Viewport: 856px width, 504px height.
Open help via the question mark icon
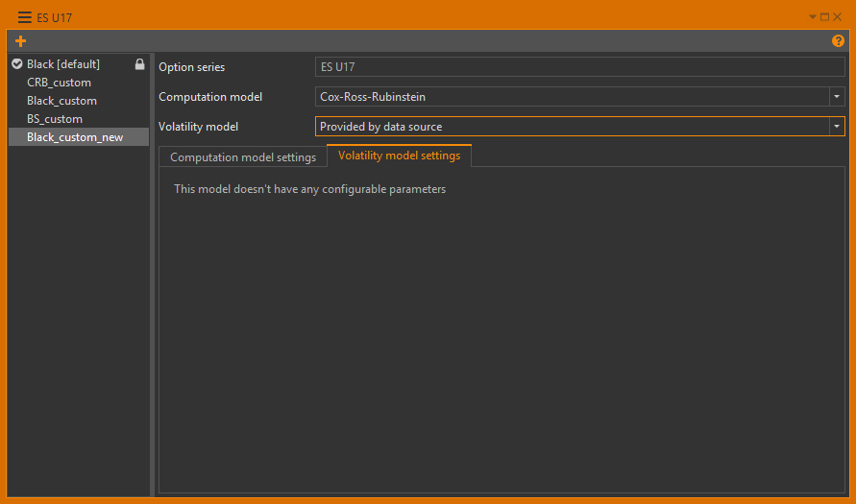coord(838,41)
